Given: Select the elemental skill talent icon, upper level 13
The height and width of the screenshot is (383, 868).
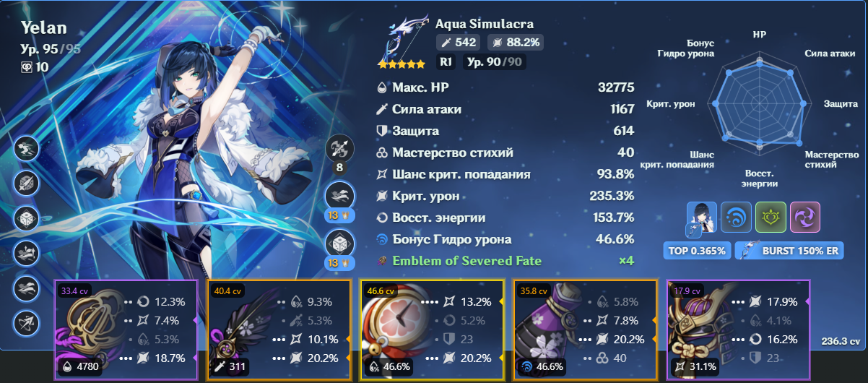Looking at the screenshot, I should 339,195.
